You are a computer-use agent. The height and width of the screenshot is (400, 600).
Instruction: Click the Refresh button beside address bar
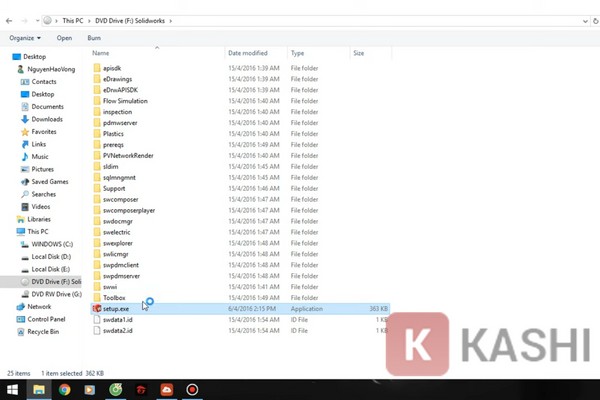pos(596,21)
